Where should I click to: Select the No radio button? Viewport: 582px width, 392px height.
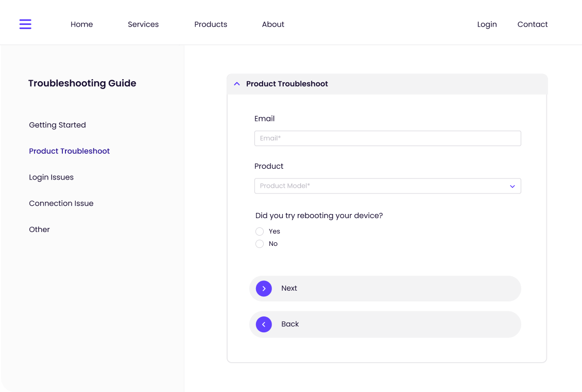[x=260, y=244]
